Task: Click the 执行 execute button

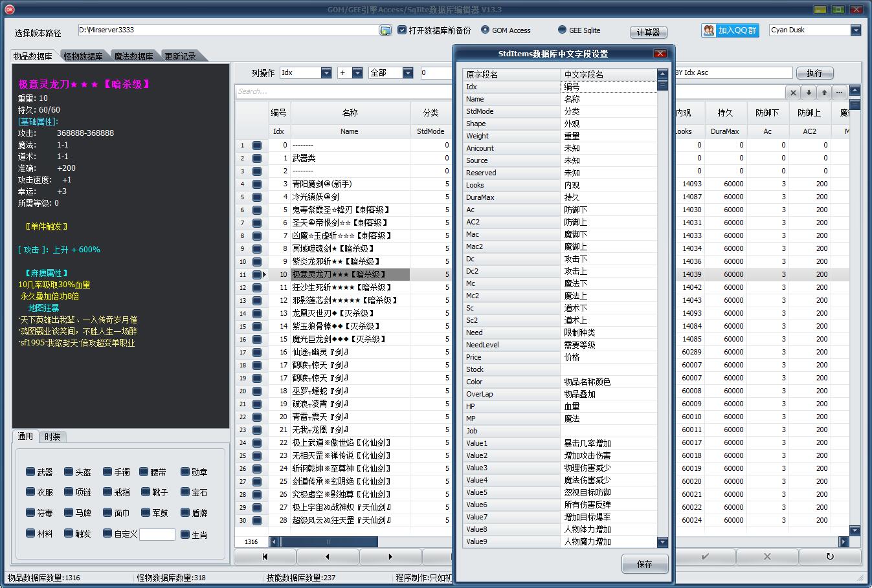Action: tap(814, 73)
